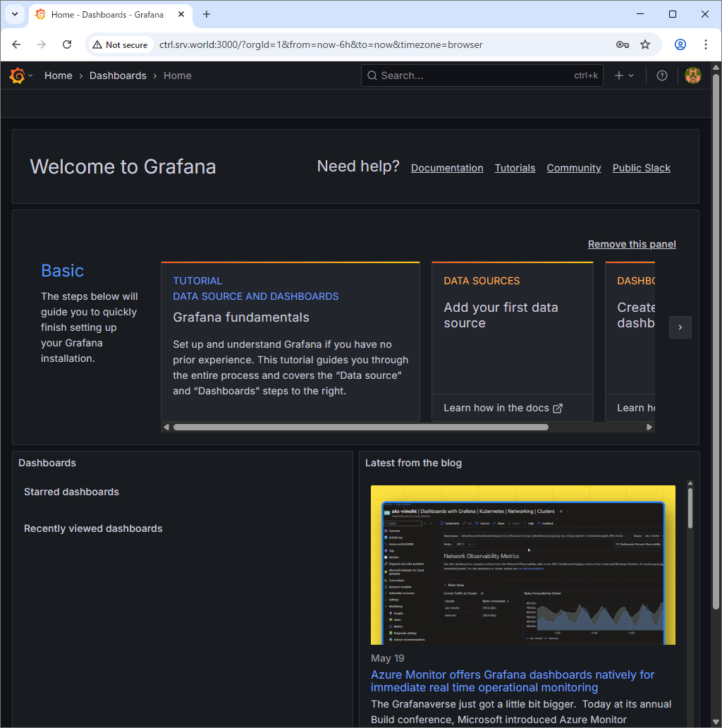Bookmark this page with the star

click(x=645, y=44)
